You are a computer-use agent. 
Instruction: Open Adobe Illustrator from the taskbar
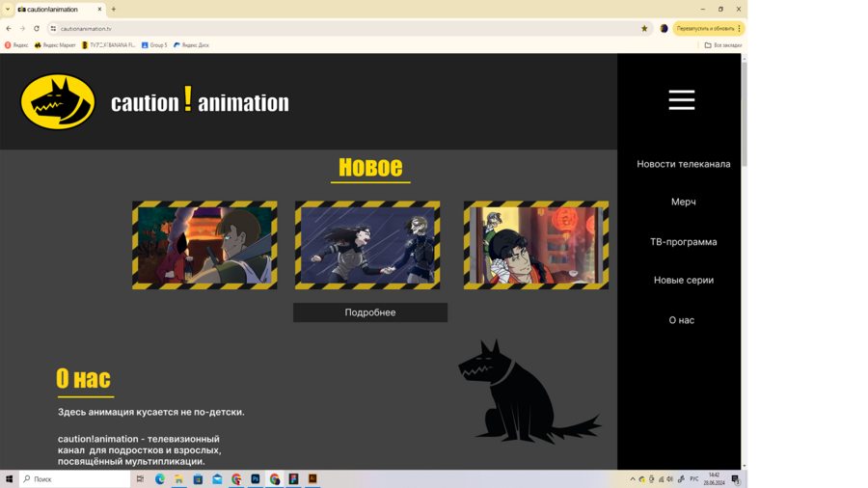click(x=312, y=479)
